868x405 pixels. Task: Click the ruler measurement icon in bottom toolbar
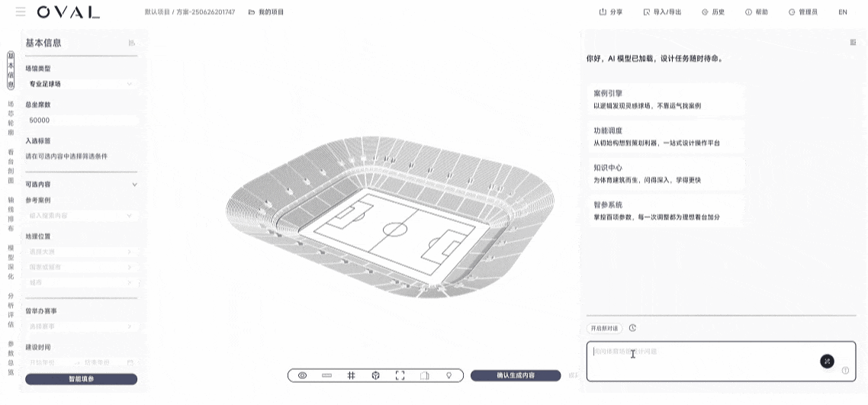coord(327,376)
